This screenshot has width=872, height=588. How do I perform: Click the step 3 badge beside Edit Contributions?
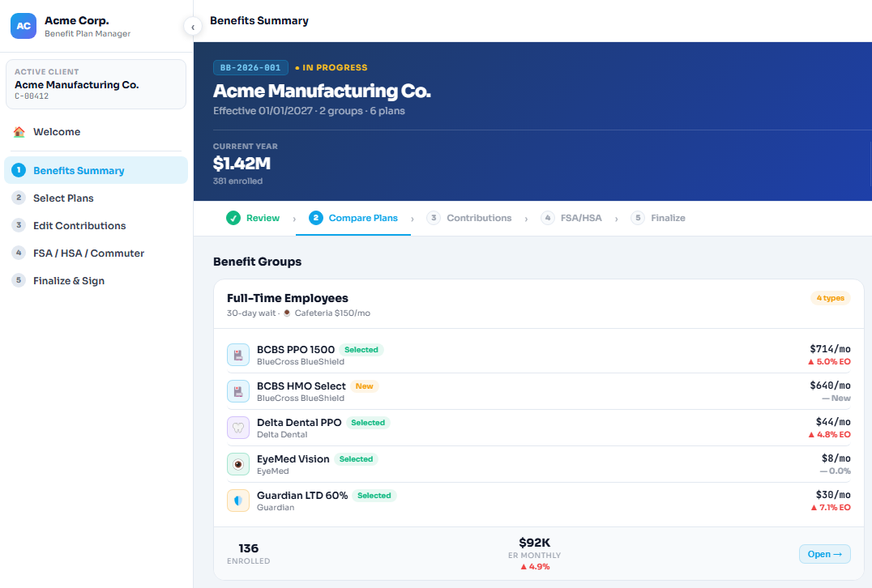[x=19, y=225]
